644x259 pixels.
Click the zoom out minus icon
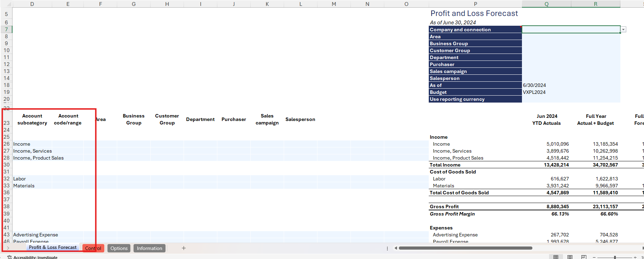pos(594,257)
